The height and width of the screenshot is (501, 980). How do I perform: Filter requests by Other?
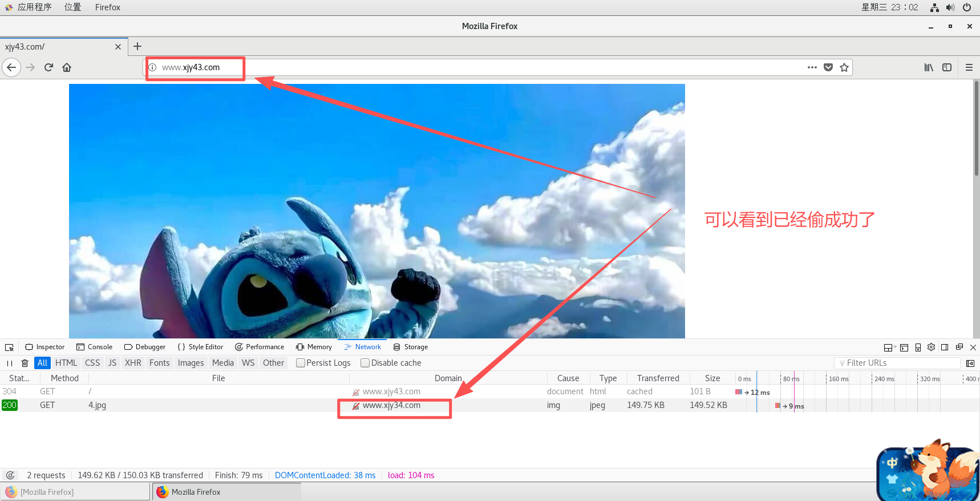click(x=273, y=363)
